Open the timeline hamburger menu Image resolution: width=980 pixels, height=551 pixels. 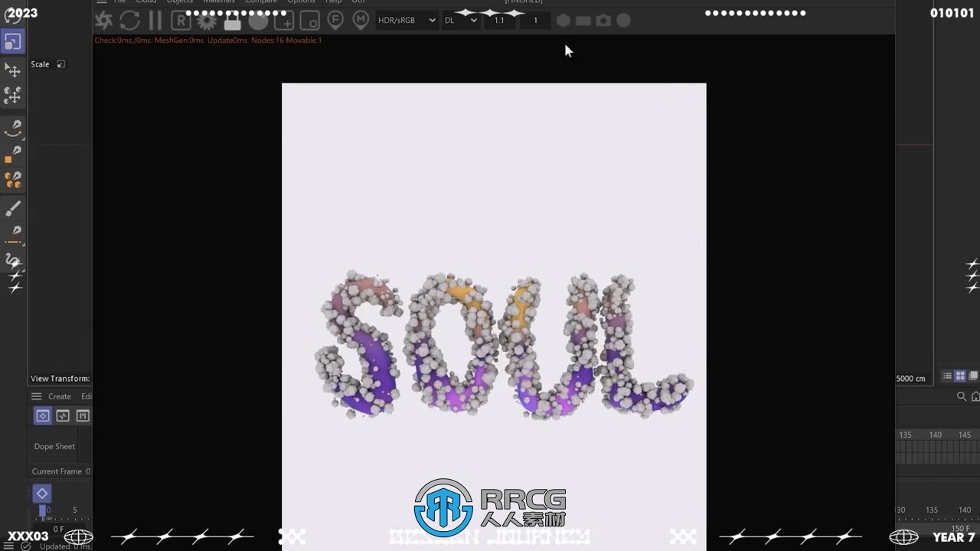click(36, 396)
